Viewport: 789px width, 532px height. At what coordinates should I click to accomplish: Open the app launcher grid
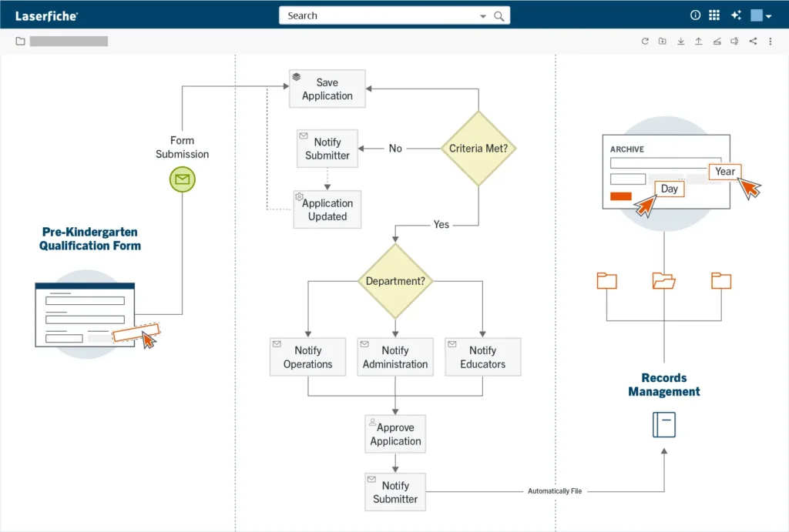pos(714,15)
